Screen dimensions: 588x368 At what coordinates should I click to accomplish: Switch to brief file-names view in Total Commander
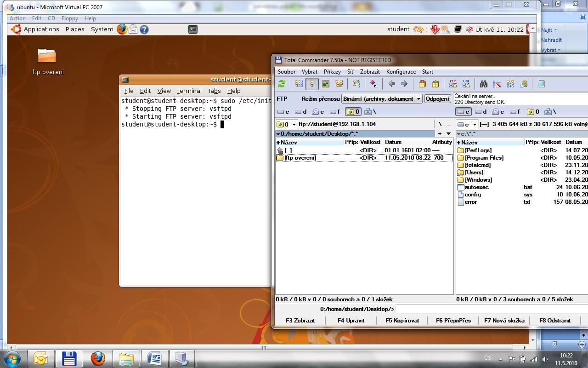coord(299,84)
